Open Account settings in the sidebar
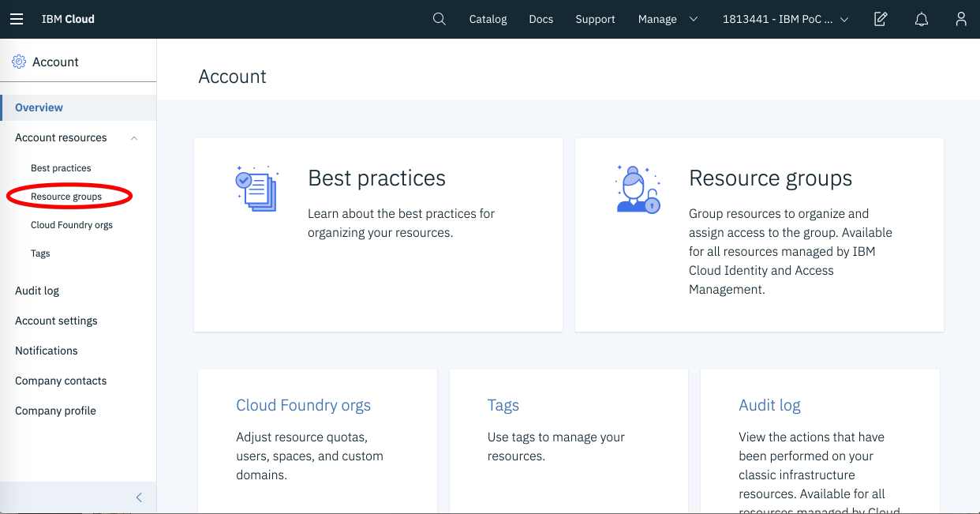The height and width of the screenshot is (514, 980). point(56,321)
